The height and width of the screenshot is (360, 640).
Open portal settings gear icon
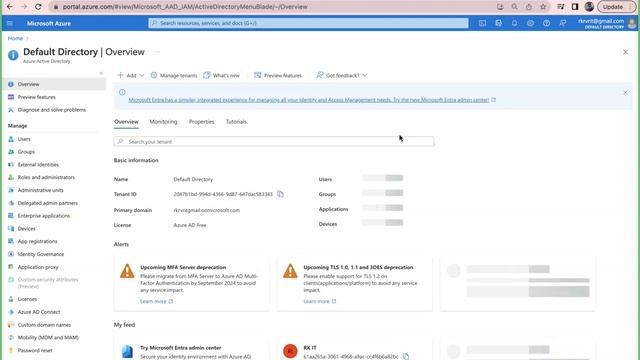(x=530, y=23)
